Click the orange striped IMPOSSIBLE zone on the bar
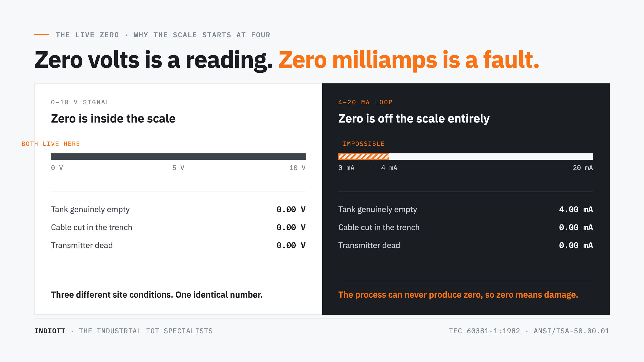Screen dimensions: 644x362 coord(364,157)
